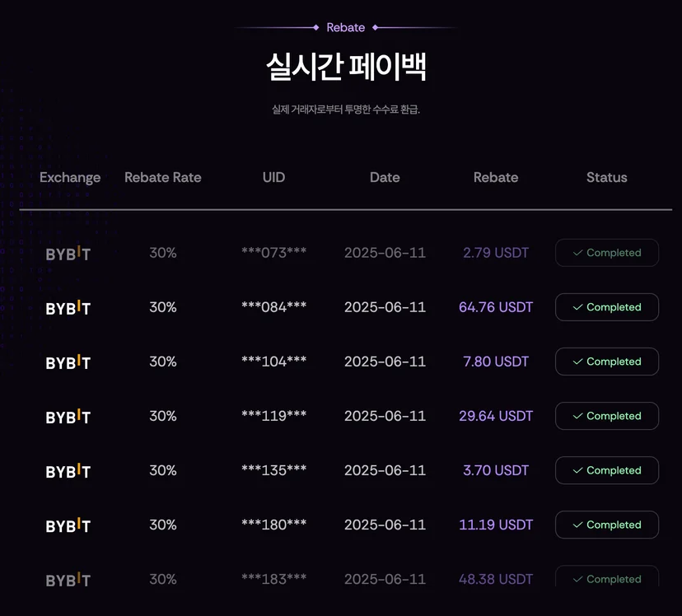Click the date in the ***073*** row

click(385, 253)
